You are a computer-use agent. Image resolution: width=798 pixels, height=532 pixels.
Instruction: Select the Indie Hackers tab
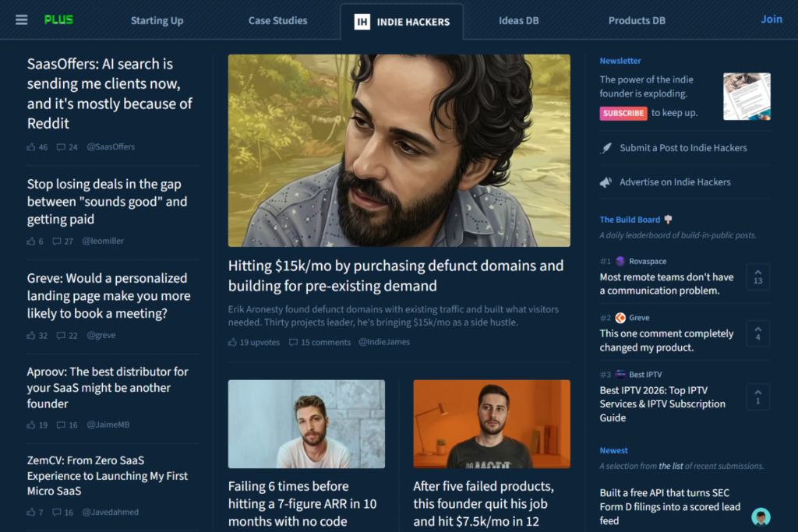tap(402, 21)
